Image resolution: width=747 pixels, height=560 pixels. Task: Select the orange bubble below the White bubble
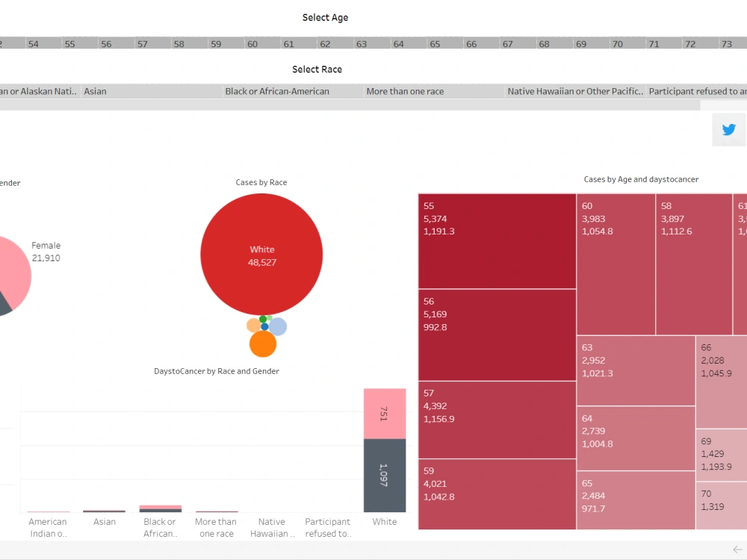pyautogui.click(x=261, y=344)
